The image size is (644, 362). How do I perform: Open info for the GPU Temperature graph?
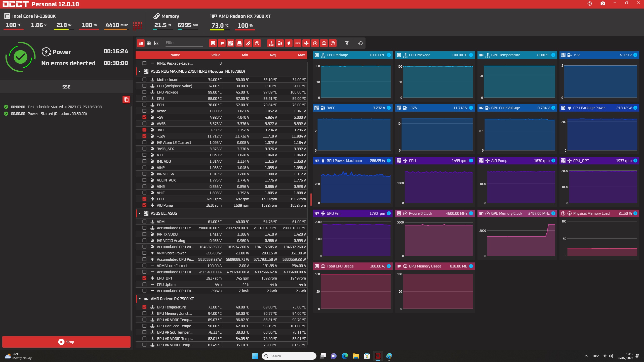(553, 55)
